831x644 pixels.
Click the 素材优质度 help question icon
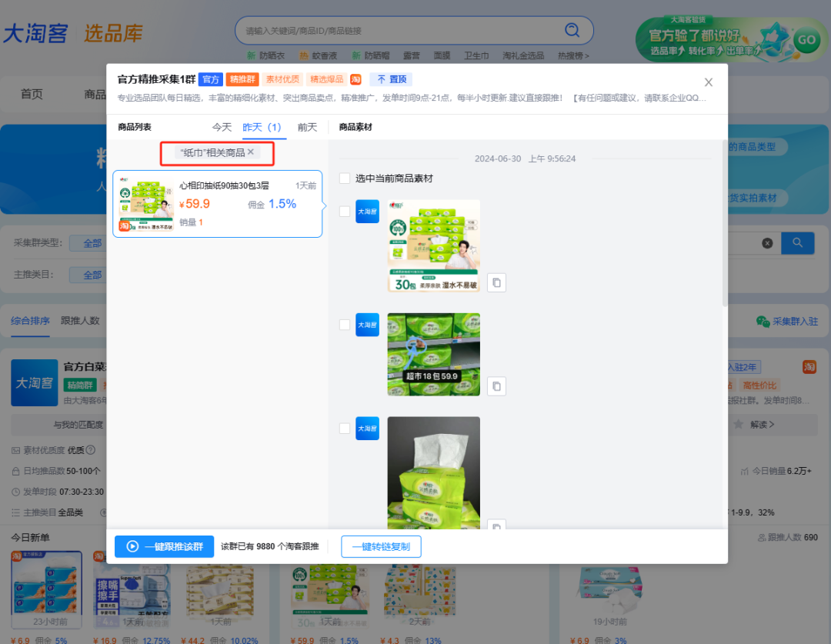click(x=91, y=450)
